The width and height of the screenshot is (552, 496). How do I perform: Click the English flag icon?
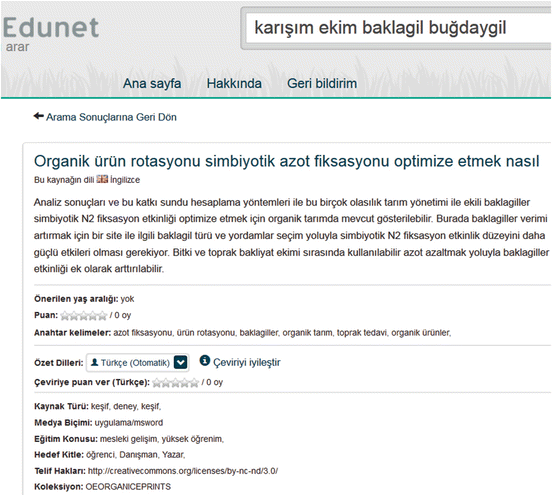pyautogui.click(x=102, y=179)
